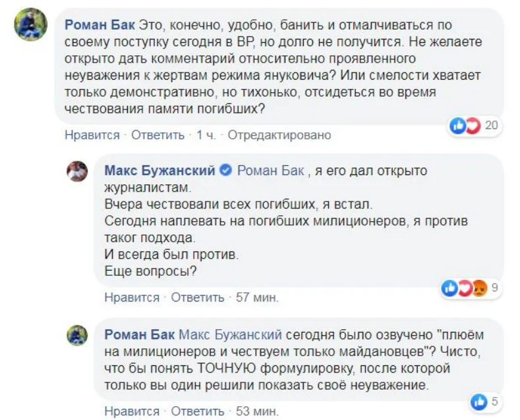Open the author name Роман Бак in the top comment
The image size is (520, 420).
coord(98,26)
